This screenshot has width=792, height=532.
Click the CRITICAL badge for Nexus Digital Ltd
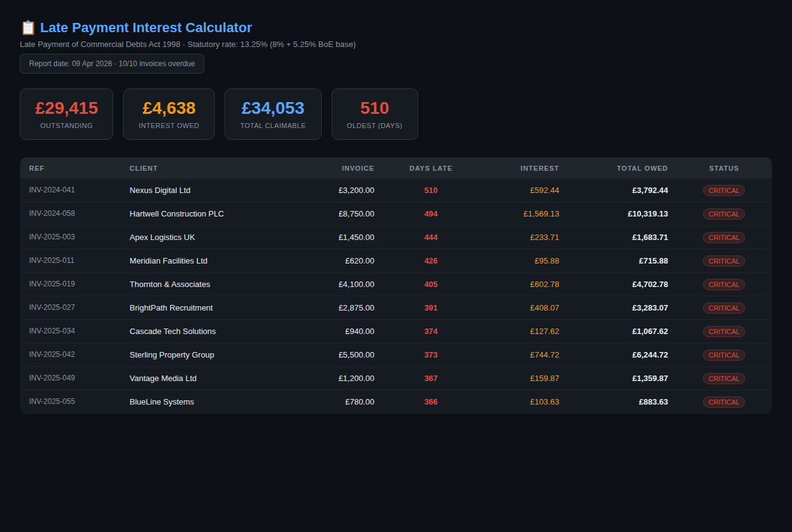coord(723,191)
